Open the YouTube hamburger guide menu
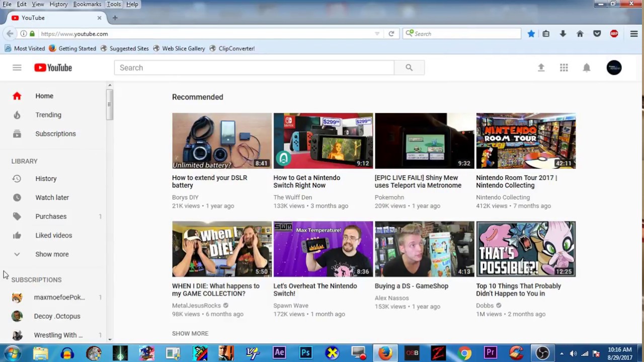 (17, 68)
